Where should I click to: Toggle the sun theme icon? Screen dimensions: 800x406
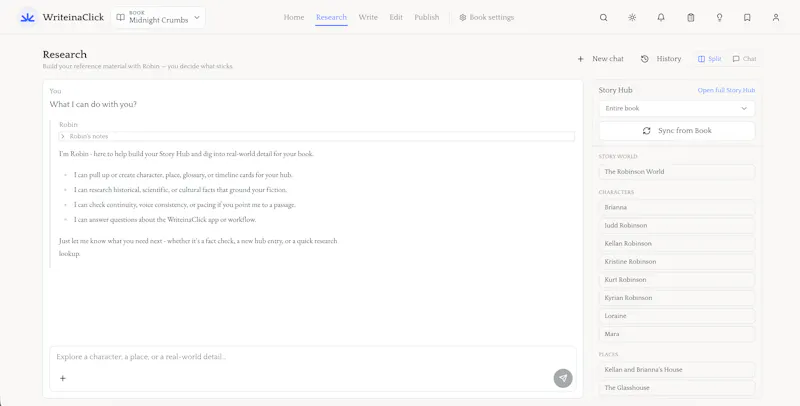(632, 17)
